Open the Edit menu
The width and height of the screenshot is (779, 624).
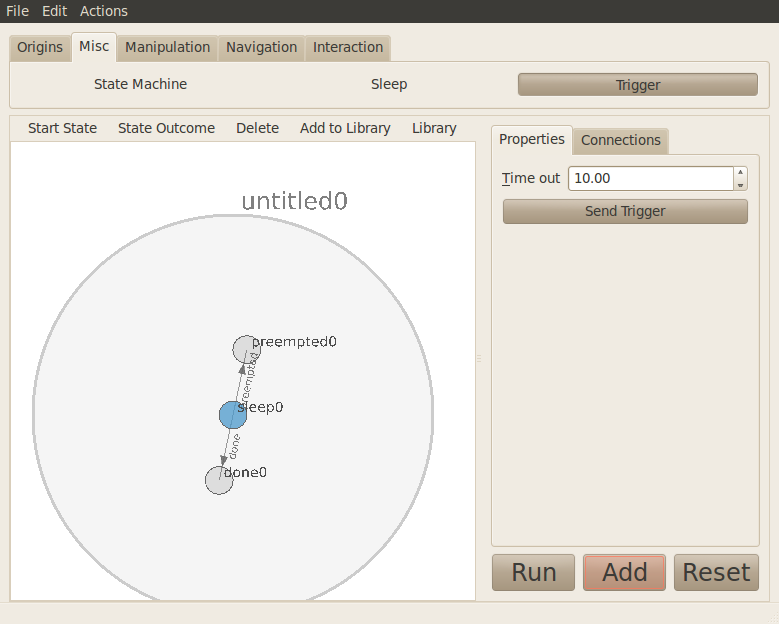pos(54,11)
